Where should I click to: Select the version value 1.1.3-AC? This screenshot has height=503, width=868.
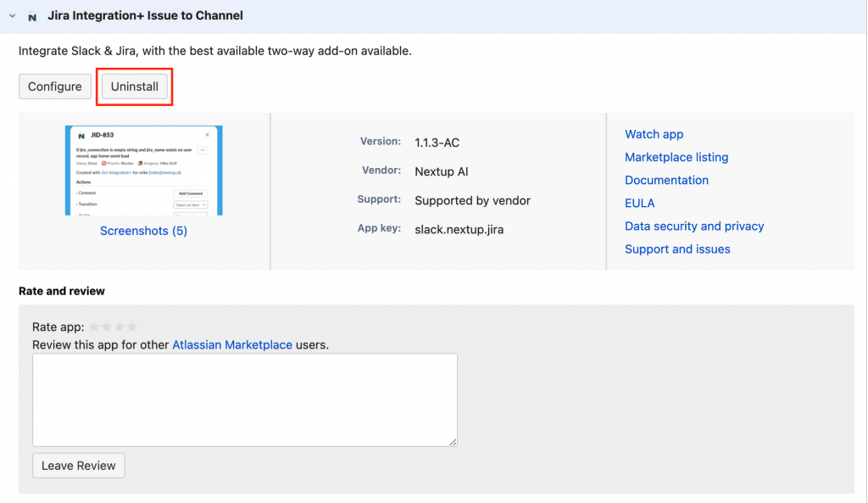(437, 143)
